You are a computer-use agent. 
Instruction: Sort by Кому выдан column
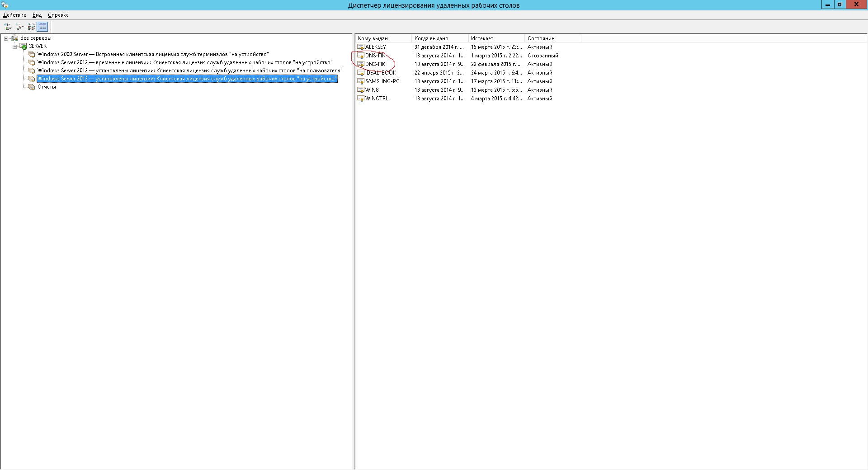click(383, 38)
